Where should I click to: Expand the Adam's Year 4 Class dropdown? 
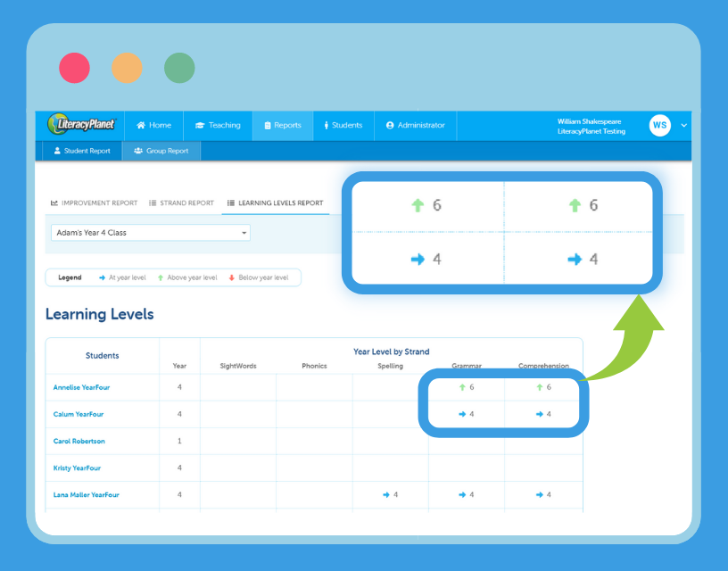point(150,233)
